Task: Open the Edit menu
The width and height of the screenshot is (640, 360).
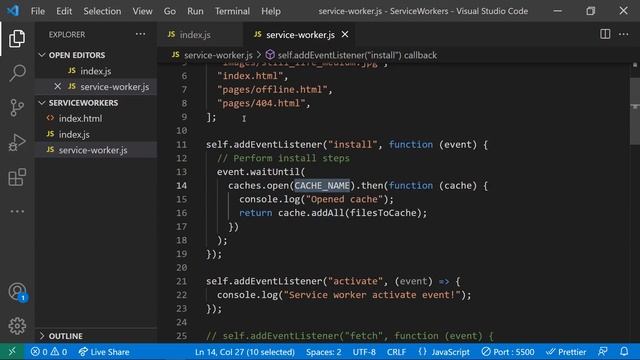Action: [x=64, y=11]
